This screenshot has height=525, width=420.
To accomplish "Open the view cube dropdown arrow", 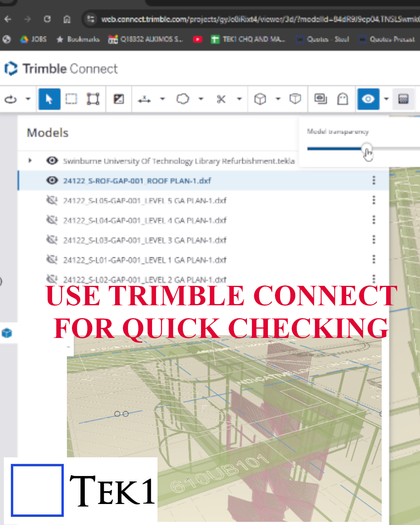I will coord(278,99).
